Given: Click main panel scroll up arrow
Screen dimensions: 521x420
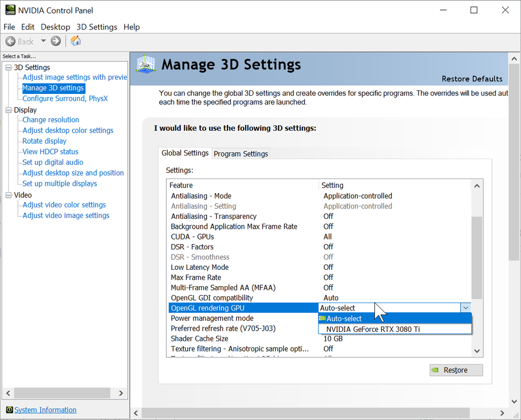Looking at the screenshot, I should click(x=514, y=59).
